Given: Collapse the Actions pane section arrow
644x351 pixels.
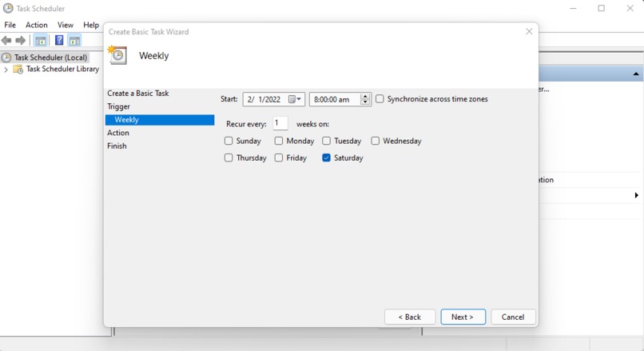Looking at the screenshot, I should coord(636,74).
